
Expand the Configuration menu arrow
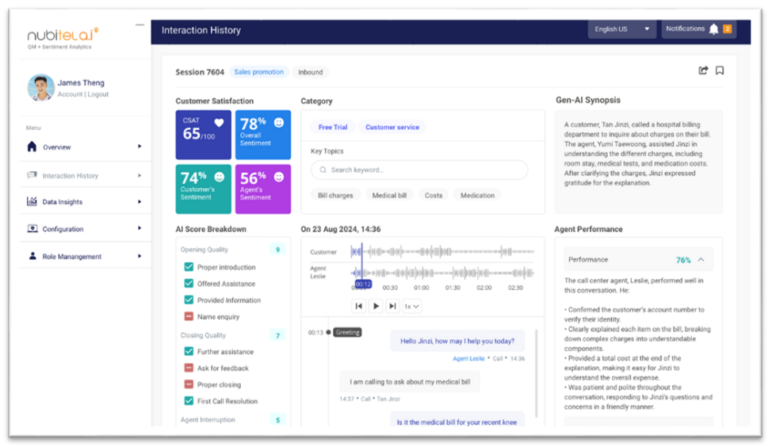pyautogui.click(x=140, y=228)
